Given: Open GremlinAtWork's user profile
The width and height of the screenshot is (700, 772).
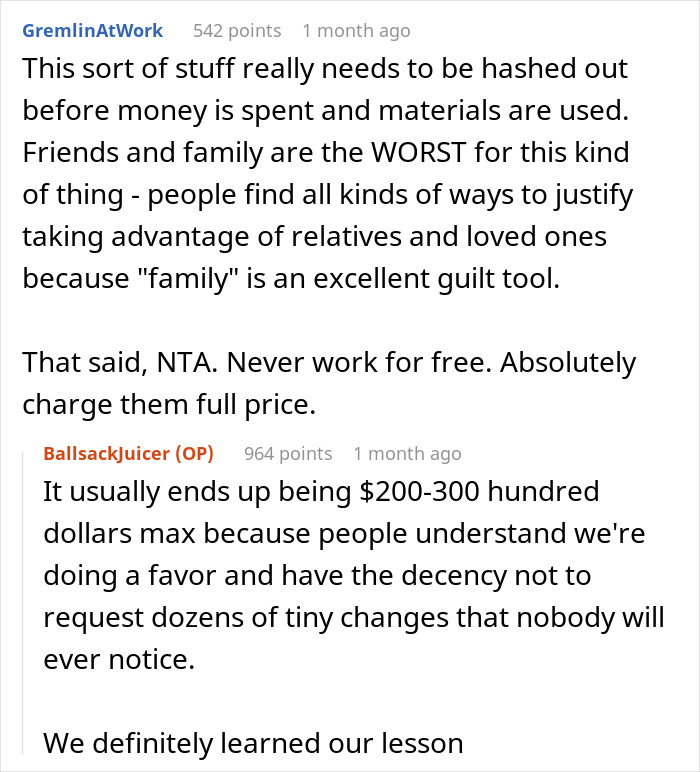Looking at the screenshot, I should point(93,31).
